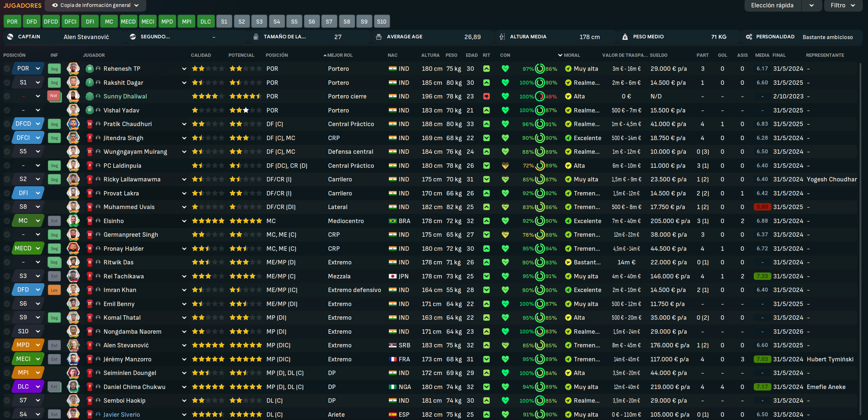This screenshot has height=420, width=868.
Task: Select the checkbox for Pratik Chaudhuri row
Action: point(7,124)
